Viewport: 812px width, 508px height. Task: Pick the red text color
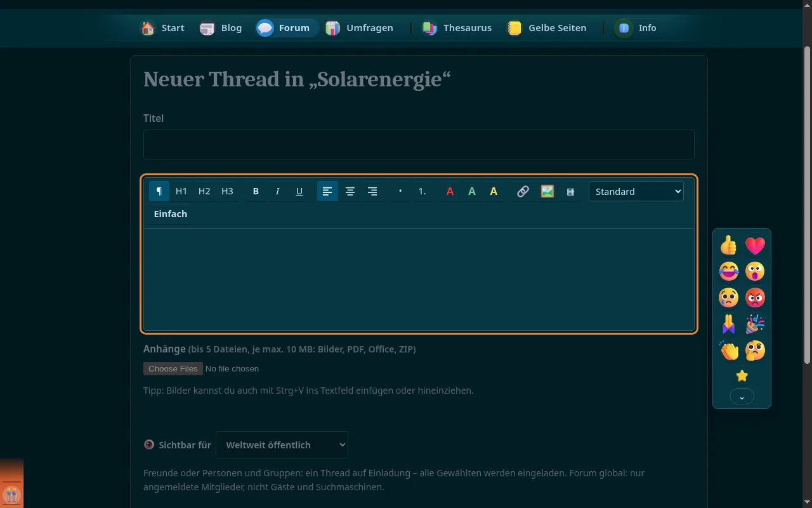click(x=450, y=191)
